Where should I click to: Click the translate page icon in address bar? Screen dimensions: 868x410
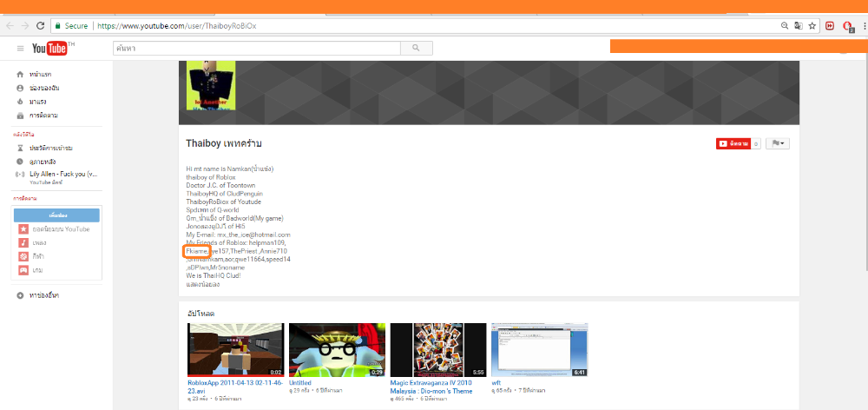(x=798, y=26)
